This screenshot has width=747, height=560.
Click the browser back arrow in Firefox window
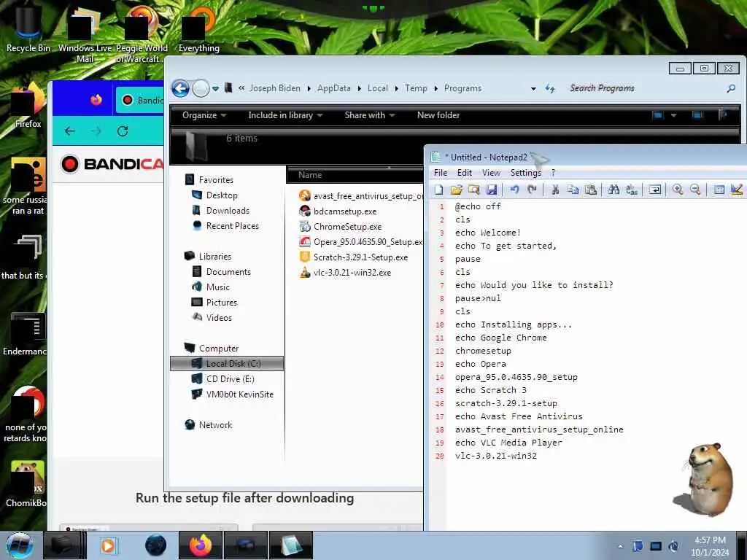(x=69, y=131)
